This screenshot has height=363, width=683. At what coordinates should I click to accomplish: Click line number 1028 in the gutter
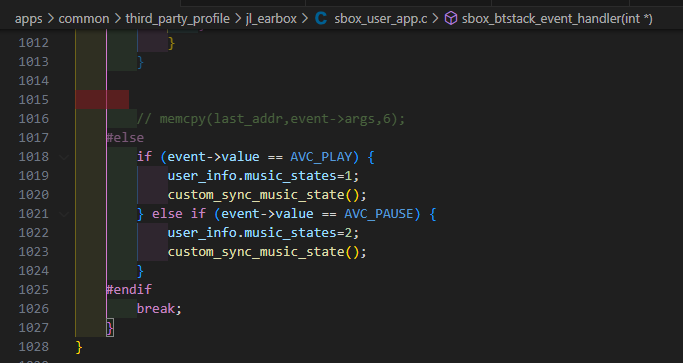tap(34, 347)
